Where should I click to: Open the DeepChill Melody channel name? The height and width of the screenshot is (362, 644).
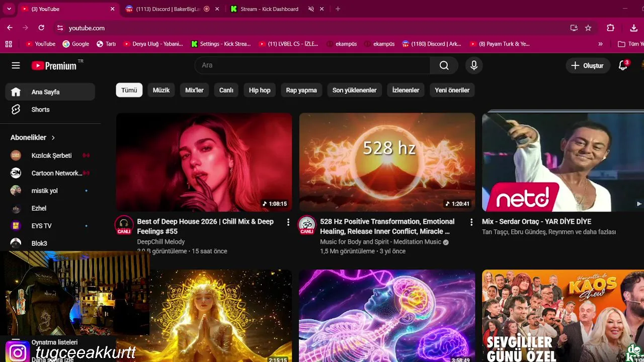point(161,242)
